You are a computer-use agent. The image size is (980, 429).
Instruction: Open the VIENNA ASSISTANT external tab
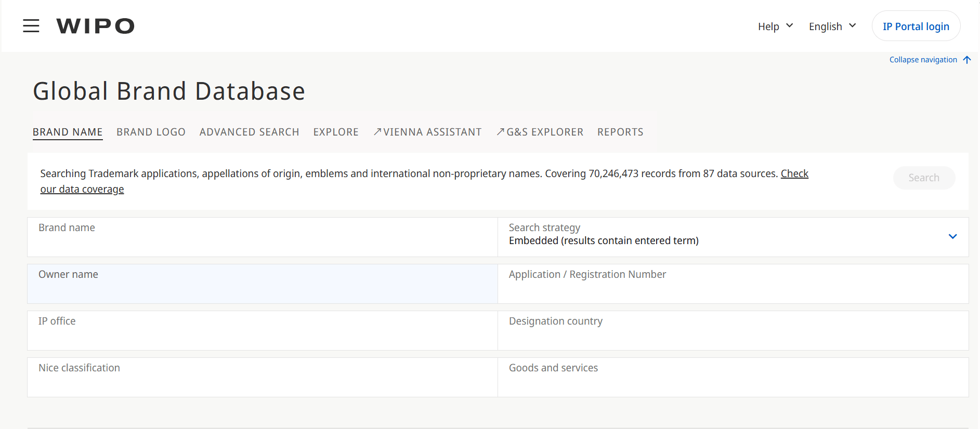click(x=427, y=132)
